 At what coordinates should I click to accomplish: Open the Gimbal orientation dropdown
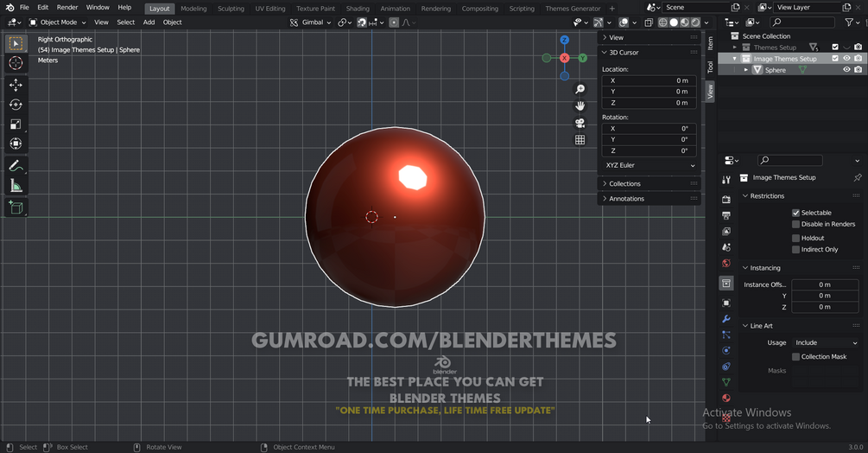(311, 22)
